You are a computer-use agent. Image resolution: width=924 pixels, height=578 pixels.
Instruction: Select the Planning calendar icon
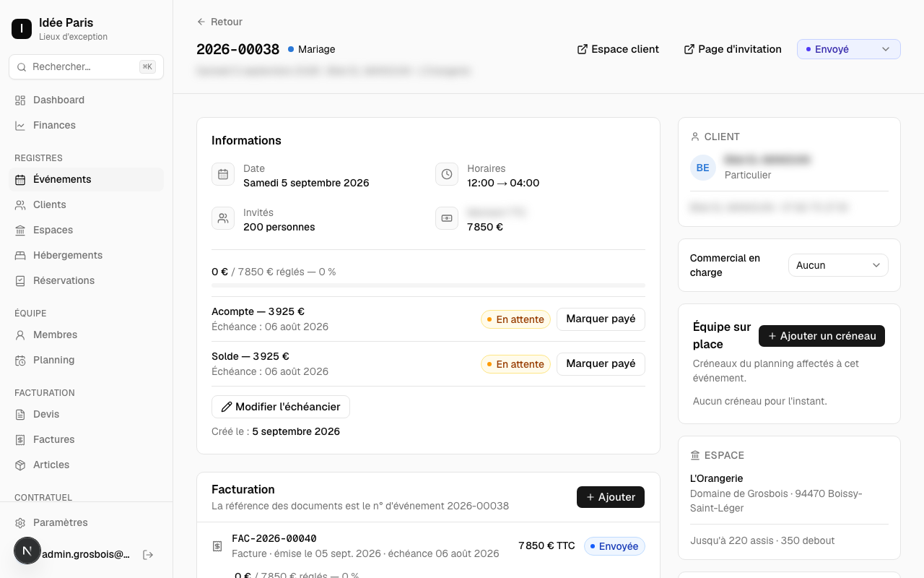click(x=20, y=360)
